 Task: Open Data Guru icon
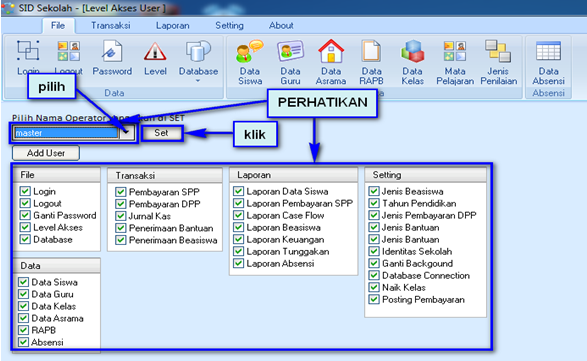290,51
